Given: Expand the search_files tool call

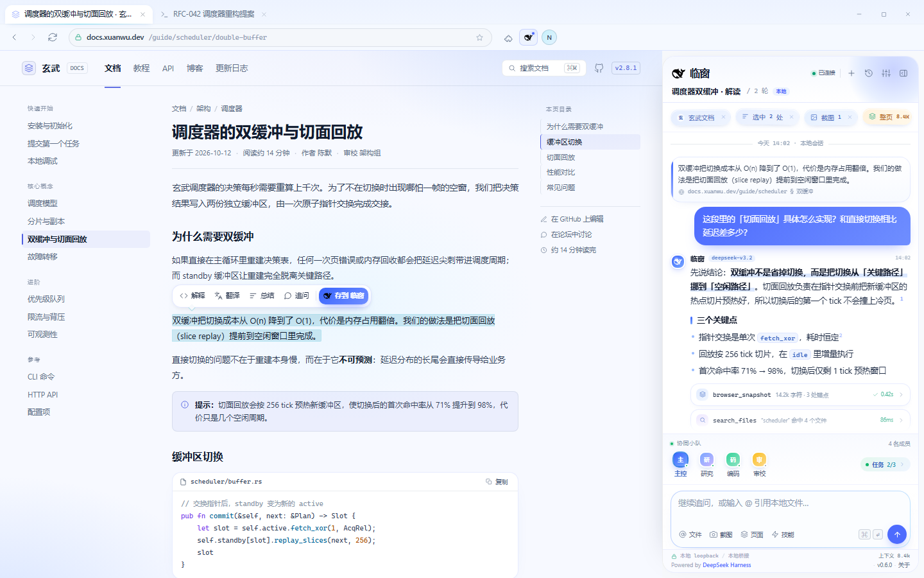Looking at the screenshot, I should point(800,420).
